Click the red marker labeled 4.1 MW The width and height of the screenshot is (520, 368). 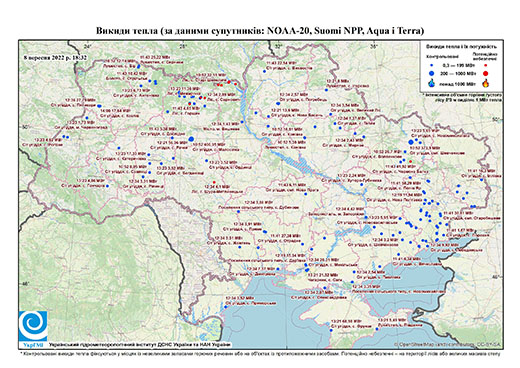[x=214, y=182]
